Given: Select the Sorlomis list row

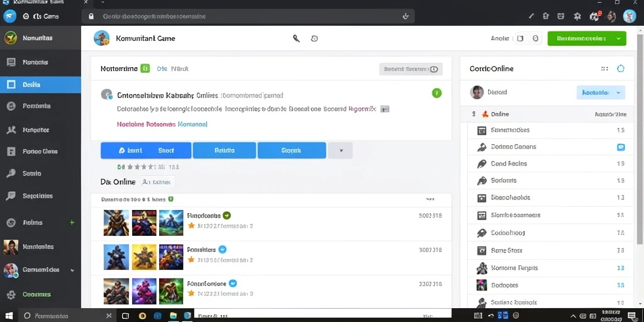Looking at the screenshot, I should click(x=551, y=180).
